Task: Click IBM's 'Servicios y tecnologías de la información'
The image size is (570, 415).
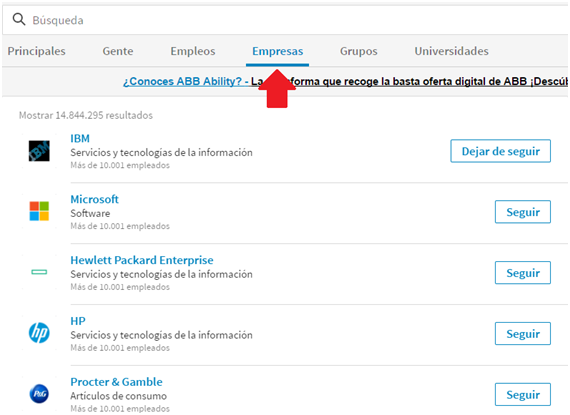Action: [161, 153]
